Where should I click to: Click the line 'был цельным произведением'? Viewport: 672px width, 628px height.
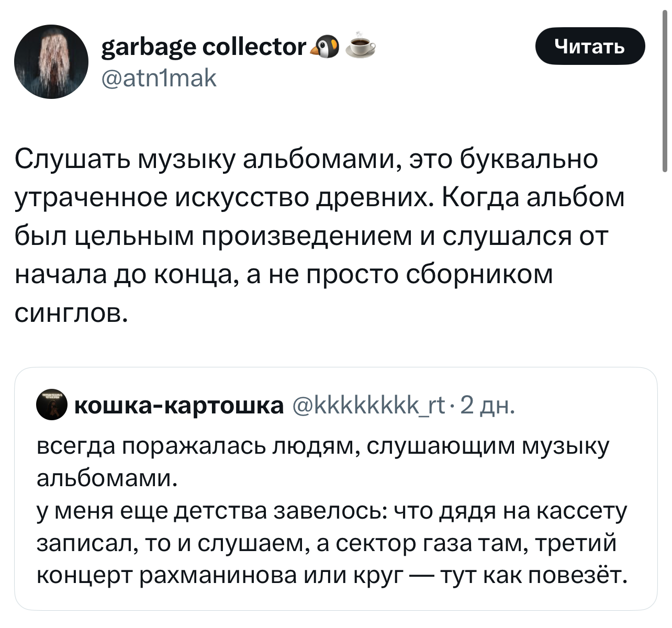[311, 235]
